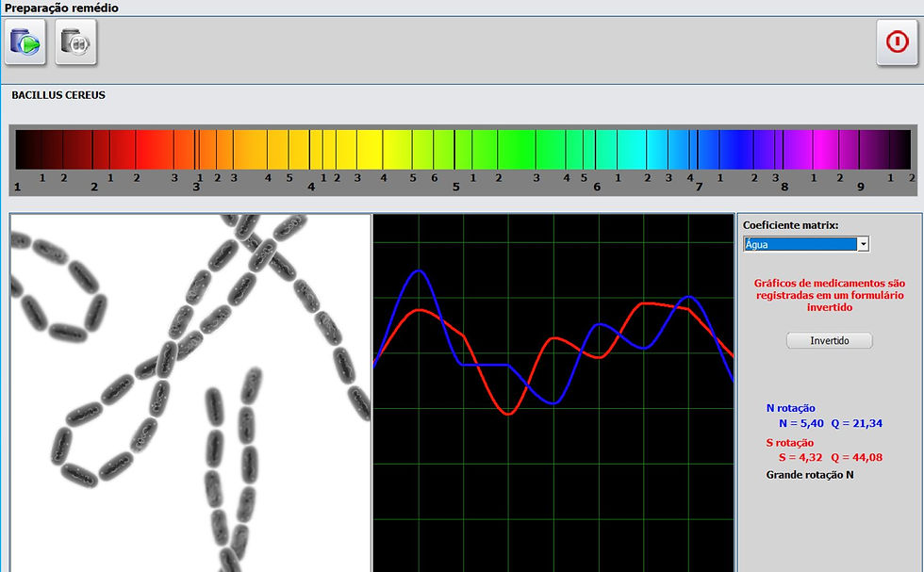
Task: Click the rainbow color spectrum bar
Action: tap(463, 150)
